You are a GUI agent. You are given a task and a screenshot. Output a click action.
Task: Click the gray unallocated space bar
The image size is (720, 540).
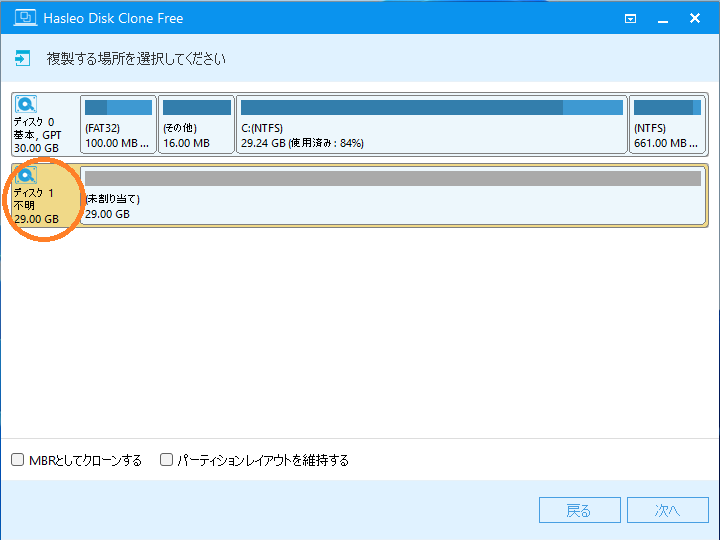pos(393,178)
